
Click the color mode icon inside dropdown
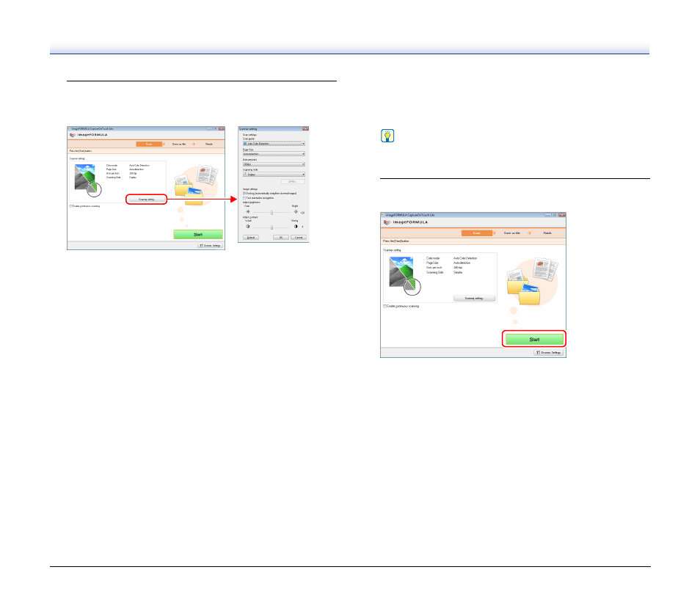tap(245, 144)
